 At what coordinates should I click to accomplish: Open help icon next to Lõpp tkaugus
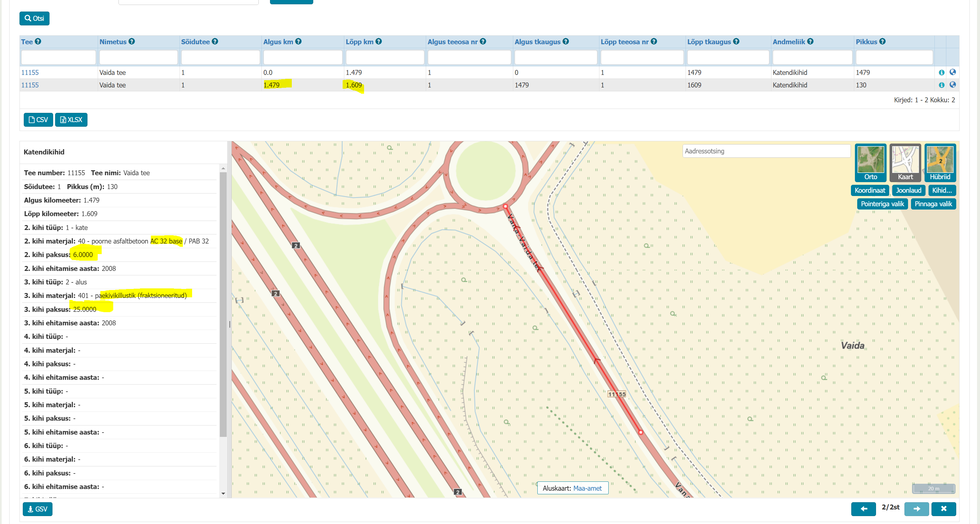point(736,42)
